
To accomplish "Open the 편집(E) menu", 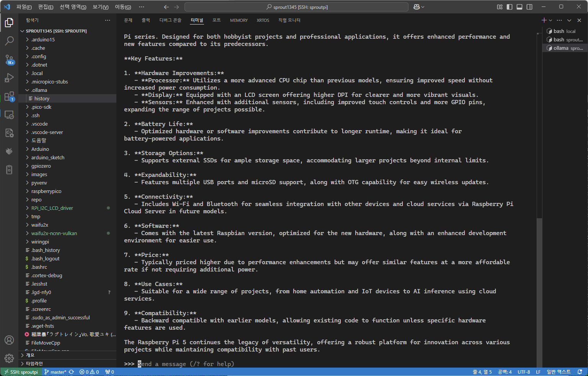I will tap(46, 7).
